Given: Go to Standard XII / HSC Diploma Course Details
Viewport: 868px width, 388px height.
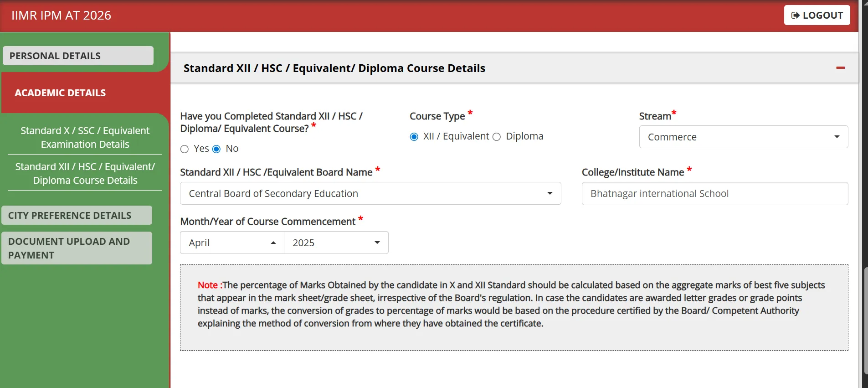Looking at the screenshot, I should coord(85,173).
